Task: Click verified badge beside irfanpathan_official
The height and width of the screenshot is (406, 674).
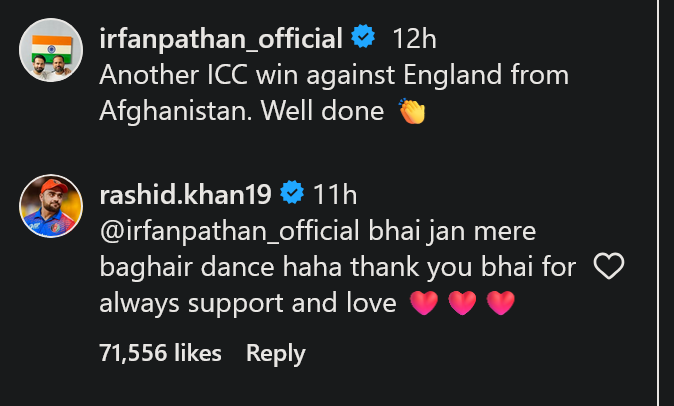Action: 363,39
